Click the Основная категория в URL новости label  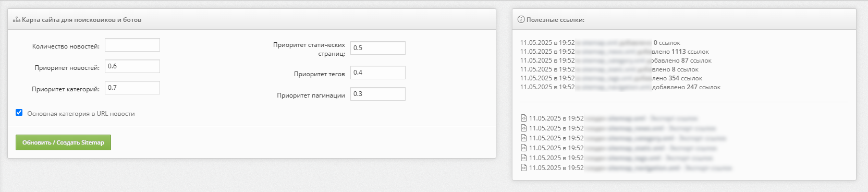click(x=81, y=114)
